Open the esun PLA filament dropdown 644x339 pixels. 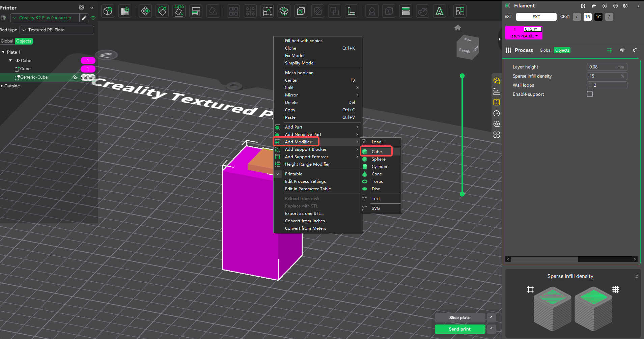tap(536, 36)
